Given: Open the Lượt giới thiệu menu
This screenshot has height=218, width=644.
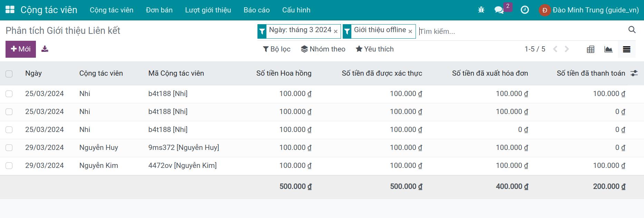Looking at the screenshot, I should tap(208, 10).
